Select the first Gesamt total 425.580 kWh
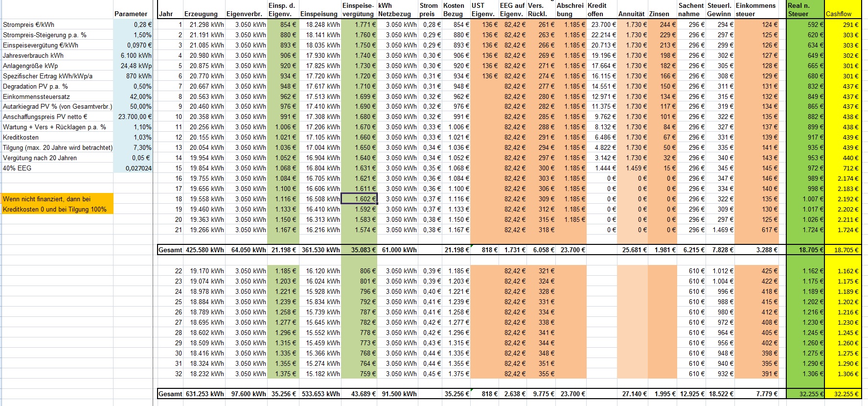The image size is (868, 406). click(205, 250)
